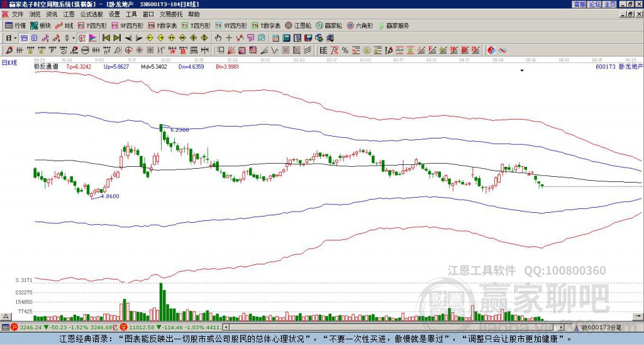Click the last yellow diamond navigation icon

coord(204,38)
